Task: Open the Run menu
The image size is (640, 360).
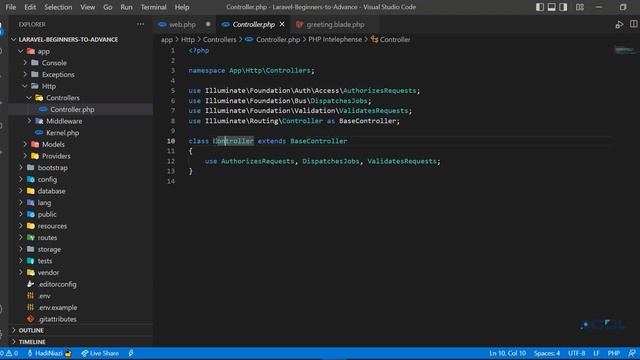Action: click(126, 7)
